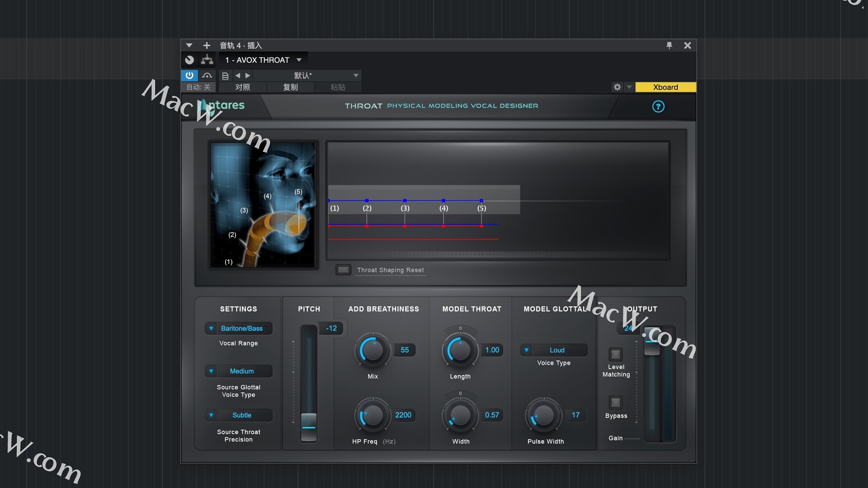Toggle the Level Matching checkbox
Image resolution: width=868 pixels, height=488 pixels.
click(615, 354)
